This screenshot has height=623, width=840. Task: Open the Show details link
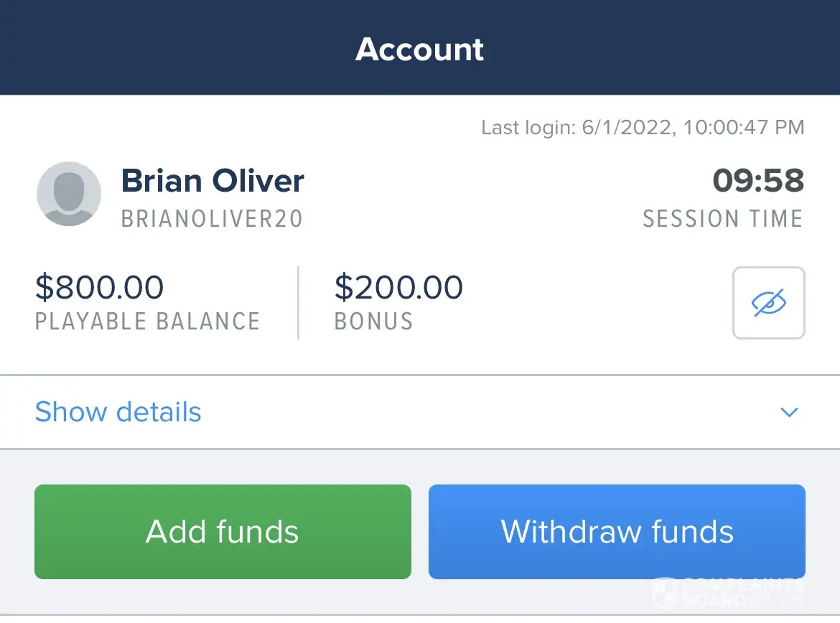point(118,412)
